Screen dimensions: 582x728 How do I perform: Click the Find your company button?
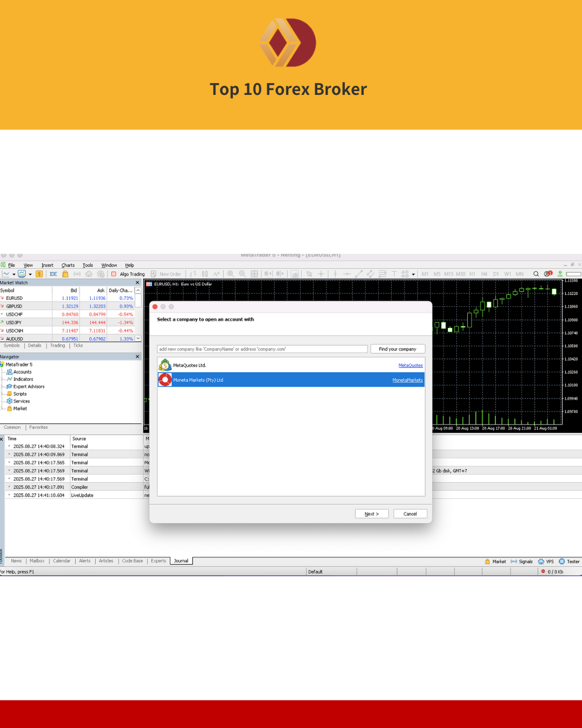pyautogui.click(x=398, y=349)
